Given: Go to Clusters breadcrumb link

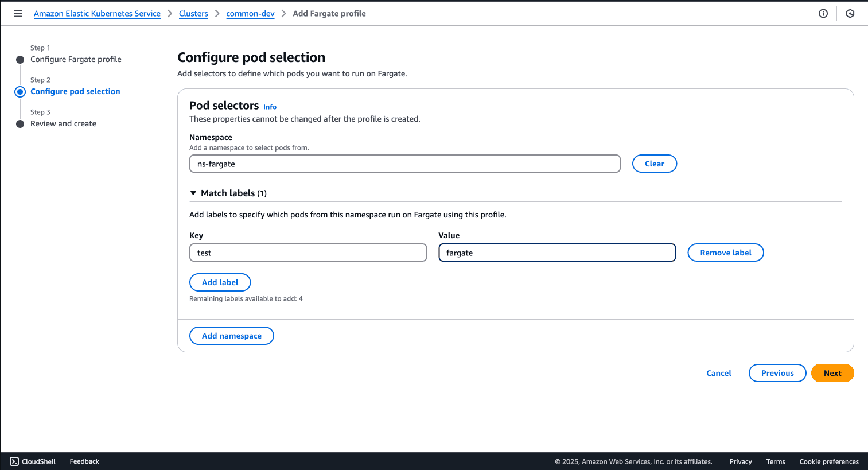Looking at the screenshot, I should 193,14.
